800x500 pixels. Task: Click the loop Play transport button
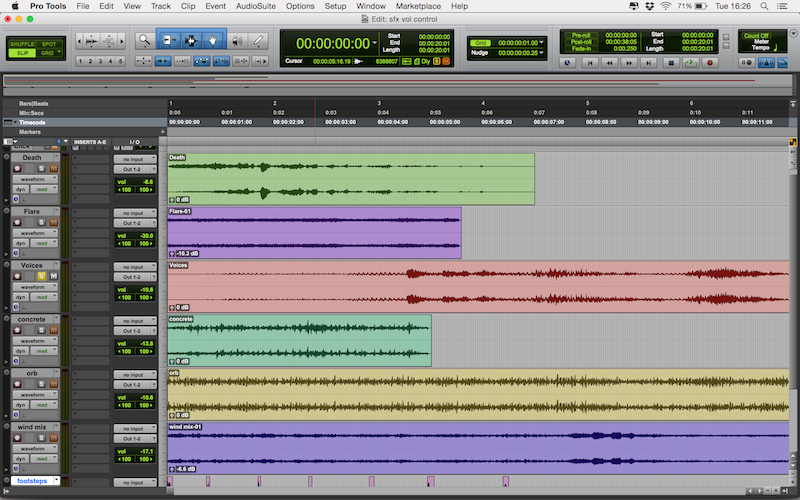(690, 63)
